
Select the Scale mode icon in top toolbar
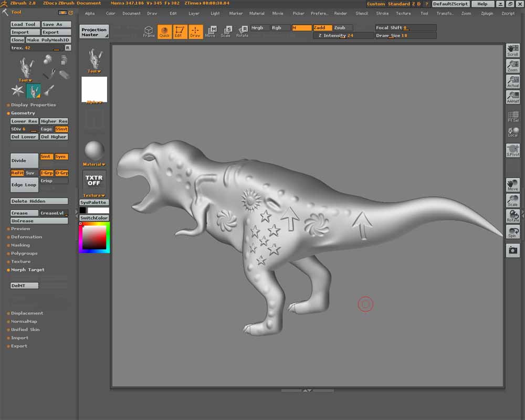[x=226, y=31]
